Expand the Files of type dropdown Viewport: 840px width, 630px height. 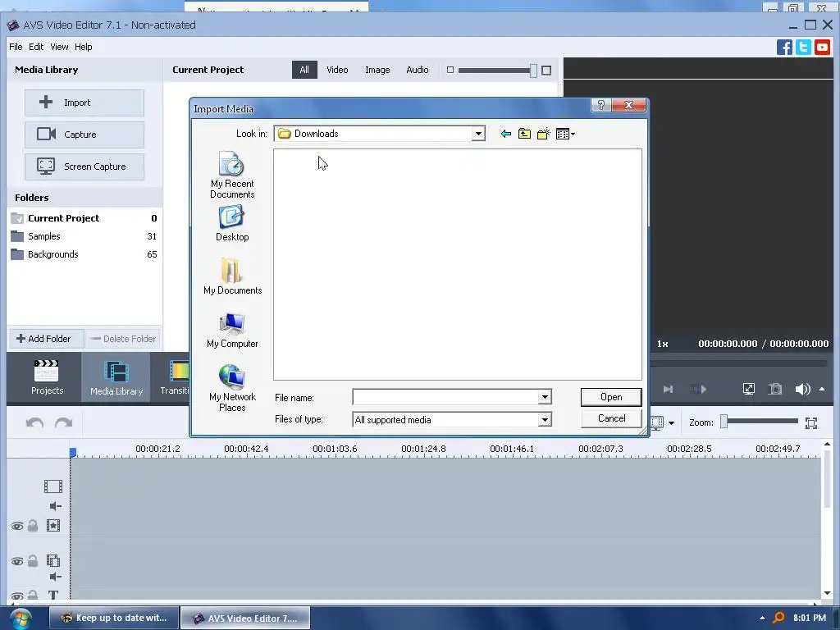pyautogui.click(x=545, y=419)
